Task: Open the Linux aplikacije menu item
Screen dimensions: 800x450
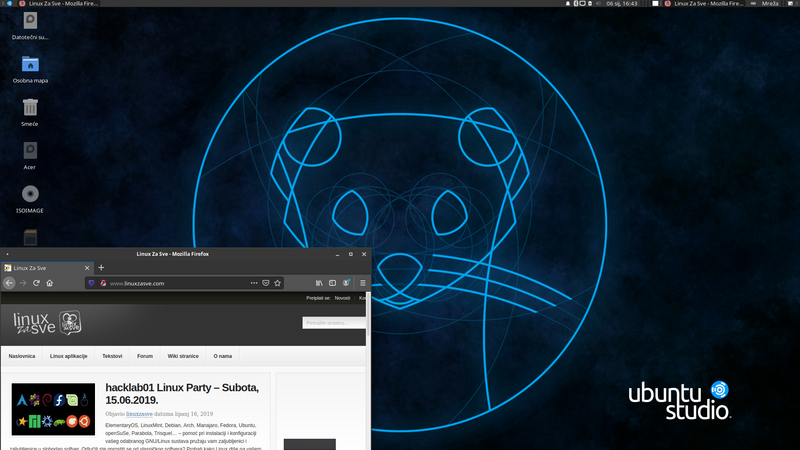Action: coord(68,356)
